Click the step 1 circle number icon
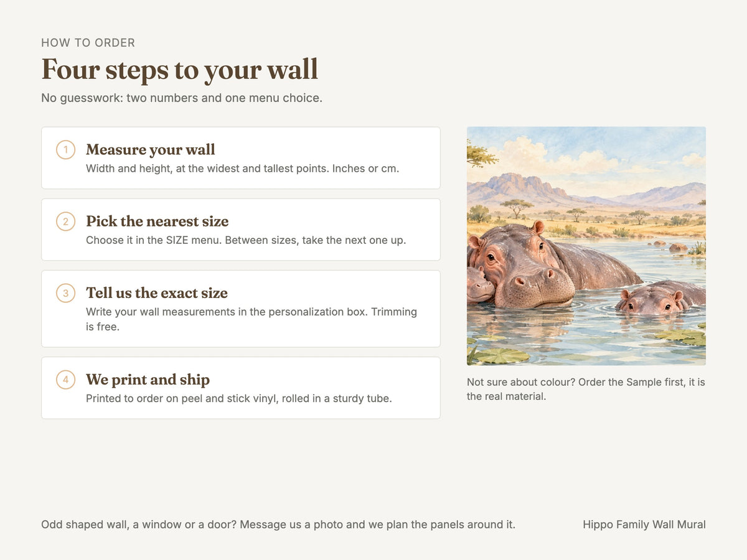This screenshot has height=560, width=747. [x=65, y=150]
